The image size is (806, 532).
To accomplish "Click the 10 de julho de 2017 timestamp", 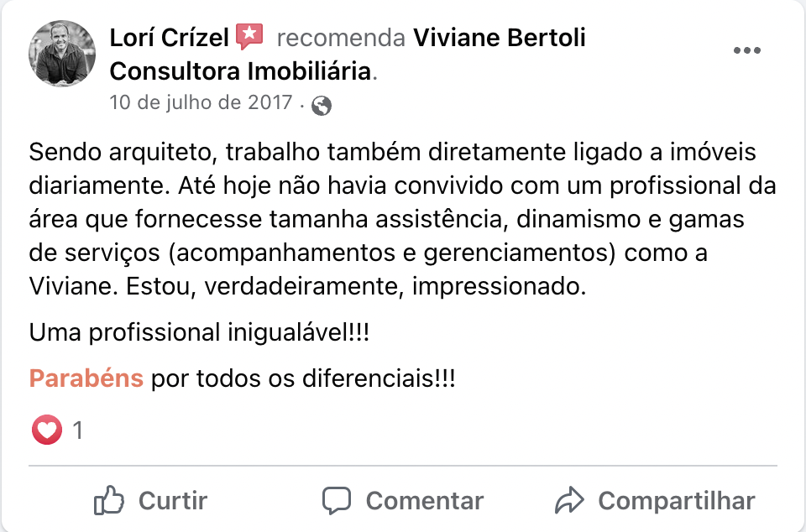I will point(201,104).
